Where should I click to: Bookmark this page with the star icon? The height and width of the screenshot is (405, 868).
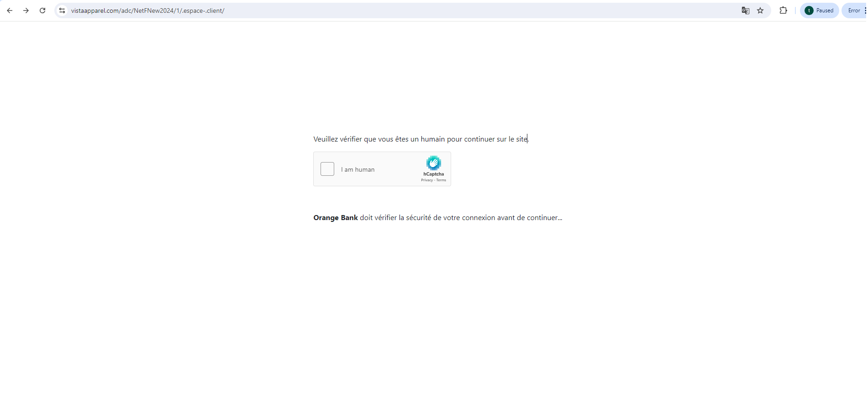[x=760, y=11]
